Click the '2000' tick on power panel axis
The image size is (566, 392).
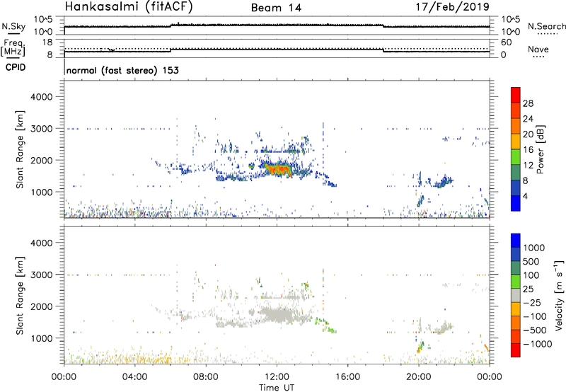click(41, 160)
